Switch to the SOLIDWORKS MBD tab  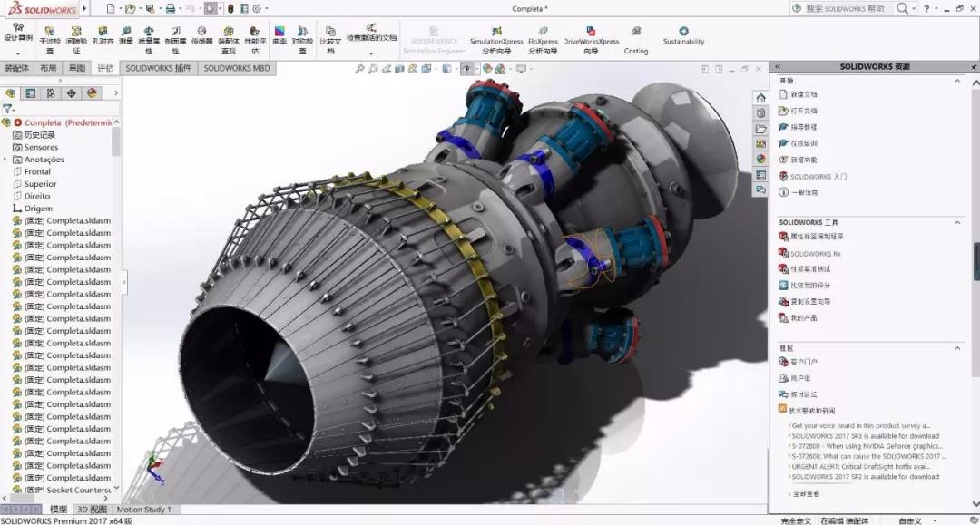(x=236, y=68)
